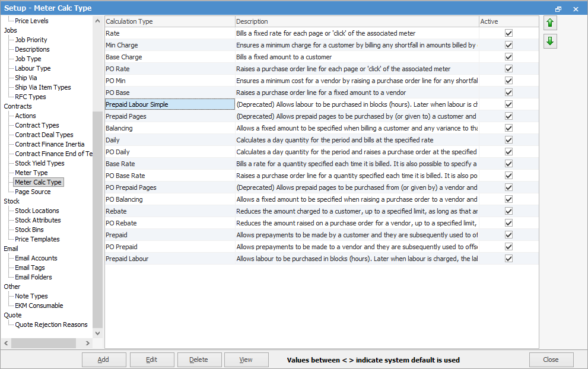Toggle Active checkbox for Daily
Screen dimensions: 588x369
click(x=508, y=140)
